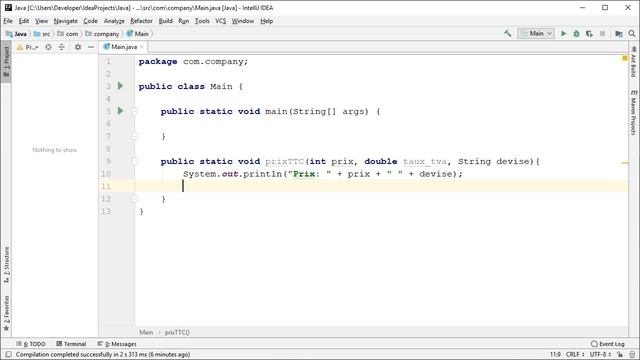Viewport: 640px width, 360px height.
Task: Open the Main run configuration dropdown
Action: click(x=536, y=33)
